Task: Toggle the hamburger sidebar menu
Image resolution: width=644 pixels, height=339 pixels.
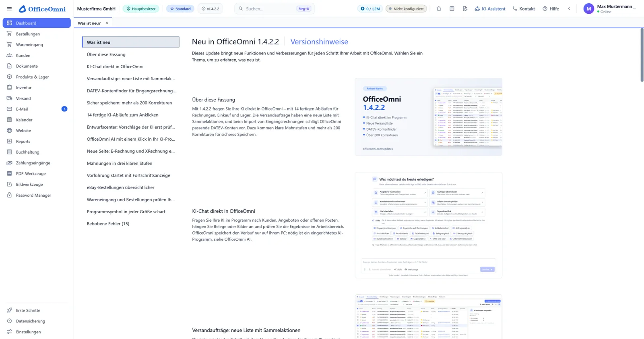Action: point(9,9)
